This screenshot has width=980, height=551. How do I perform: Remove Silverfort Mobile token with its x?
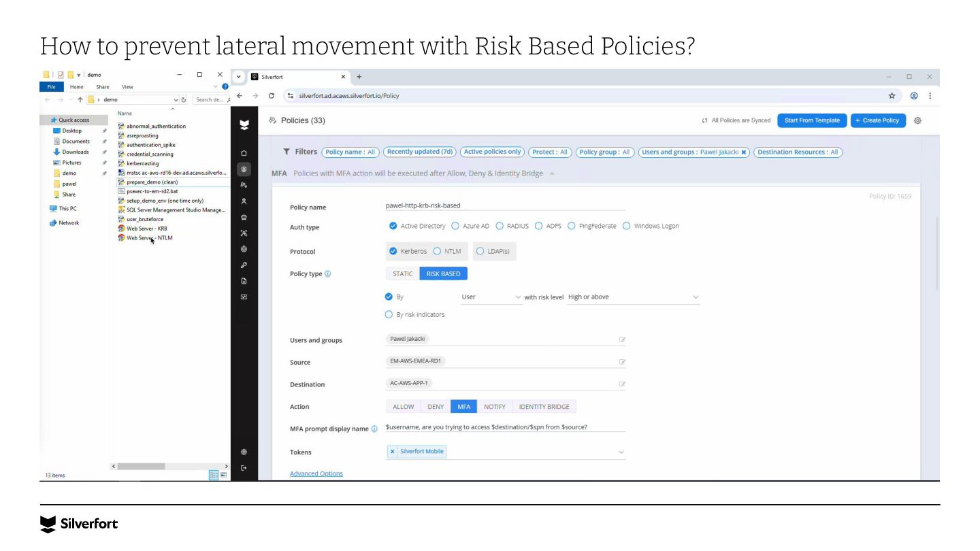[x=393, y=451]
